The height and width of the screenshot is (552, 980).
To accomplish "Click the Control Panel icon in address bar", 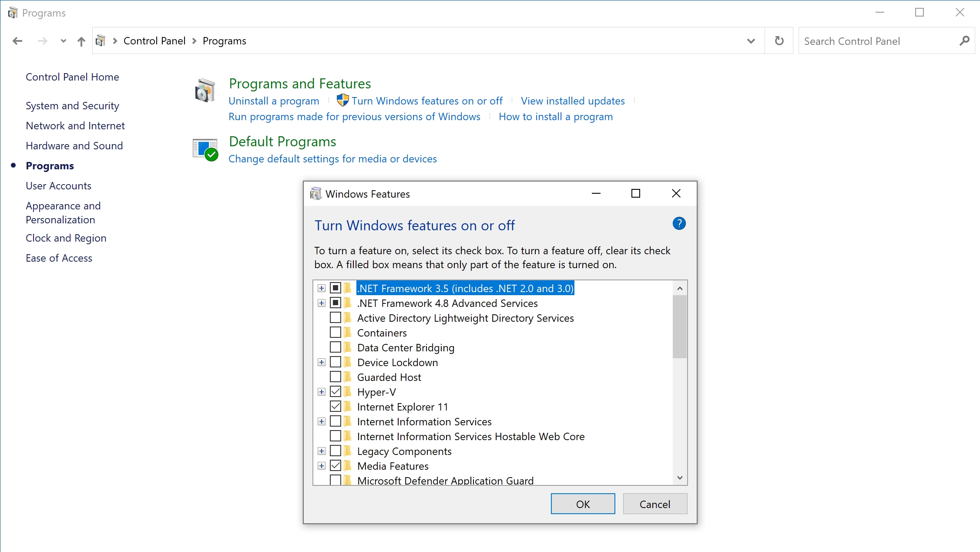I will pos(101,41).
